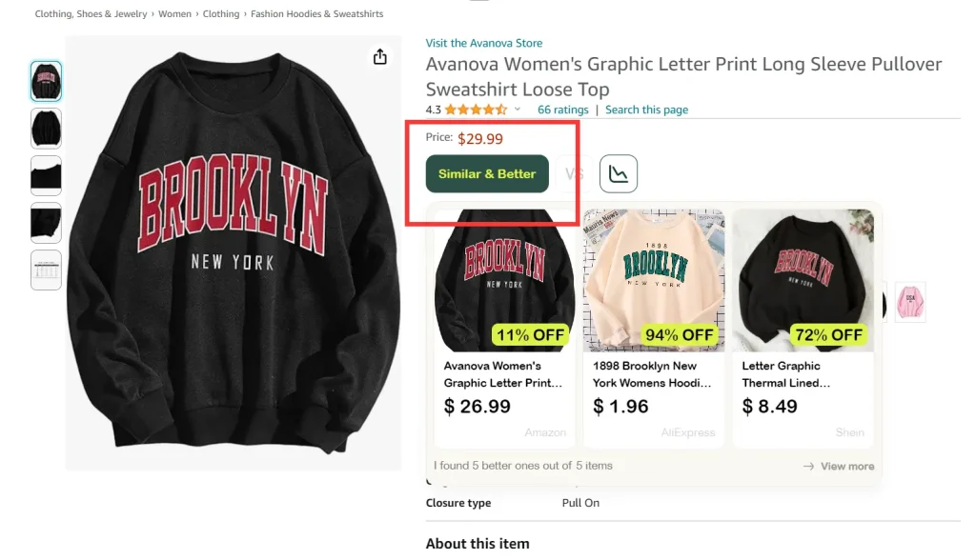Go to Women breadcrumb category

pyautogui.click(x=174, y=14)
